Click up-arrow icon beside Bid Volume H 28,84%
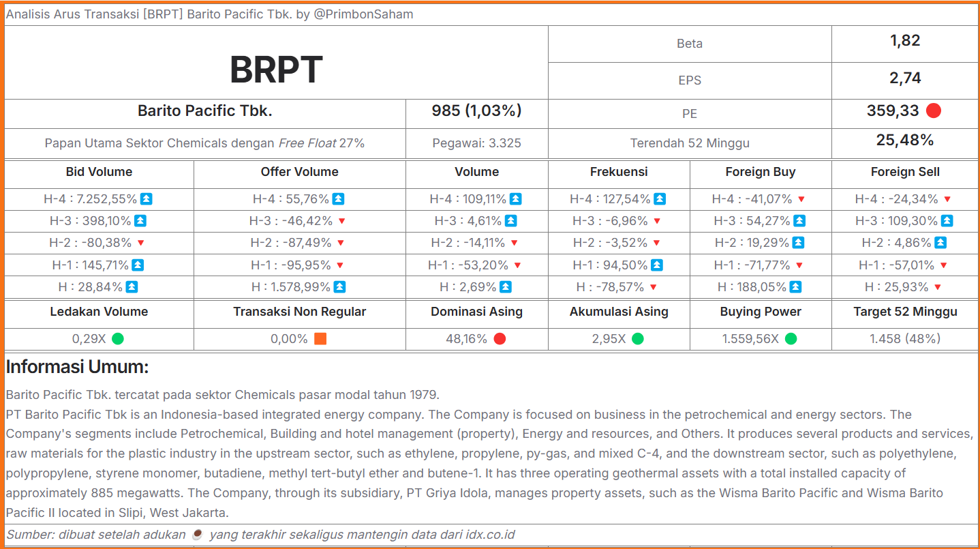The image size is (980, 549). [132, 287]
